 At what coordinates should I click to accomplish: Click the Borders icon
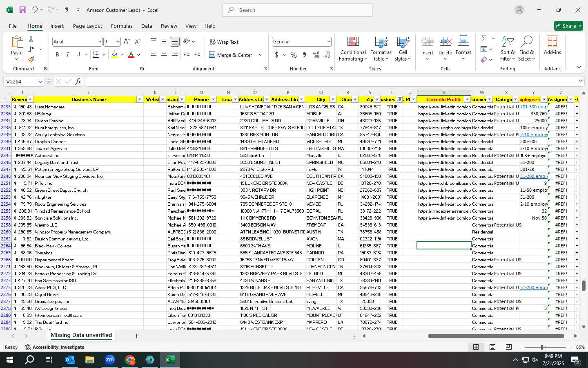tap(96, 55)
